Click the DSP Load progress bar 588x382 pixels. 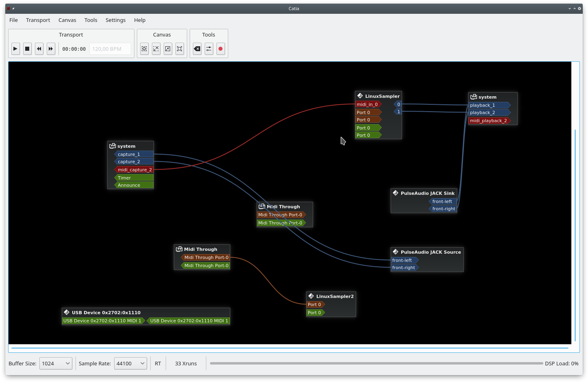point(376,363)
